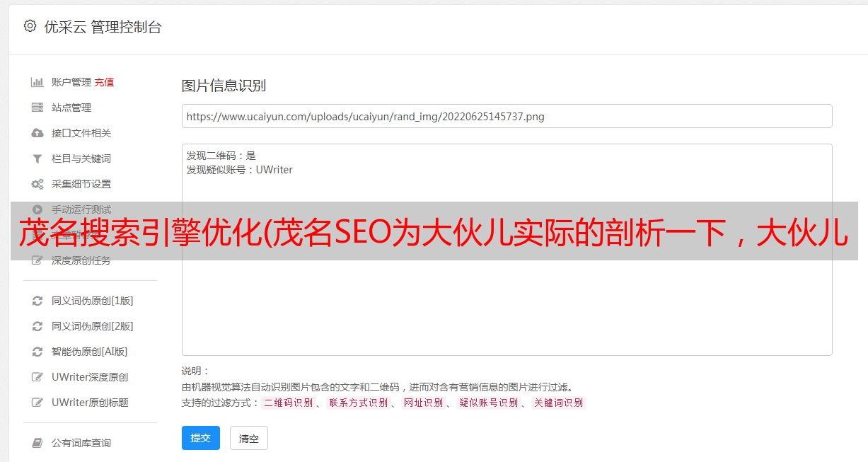Click the 支持的过滤方式： label
Viewport: 868px width, 462px height.
tap(221, 403)
